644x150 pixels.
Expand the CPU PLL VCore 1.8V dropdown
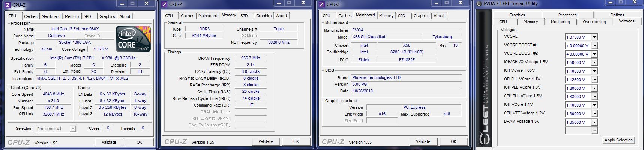click(594, 97)
